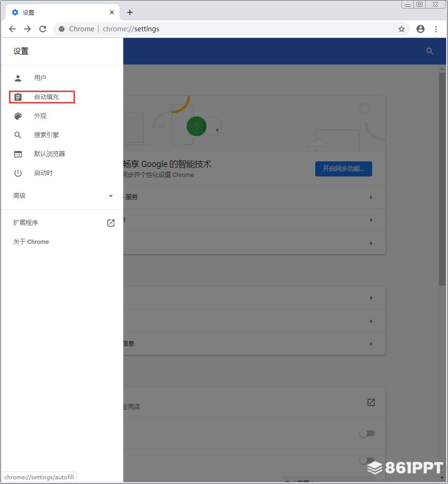The width and height of the screenshot is (448, 484).
Task: Go back to the previous page
Action: tap(12, 29)
